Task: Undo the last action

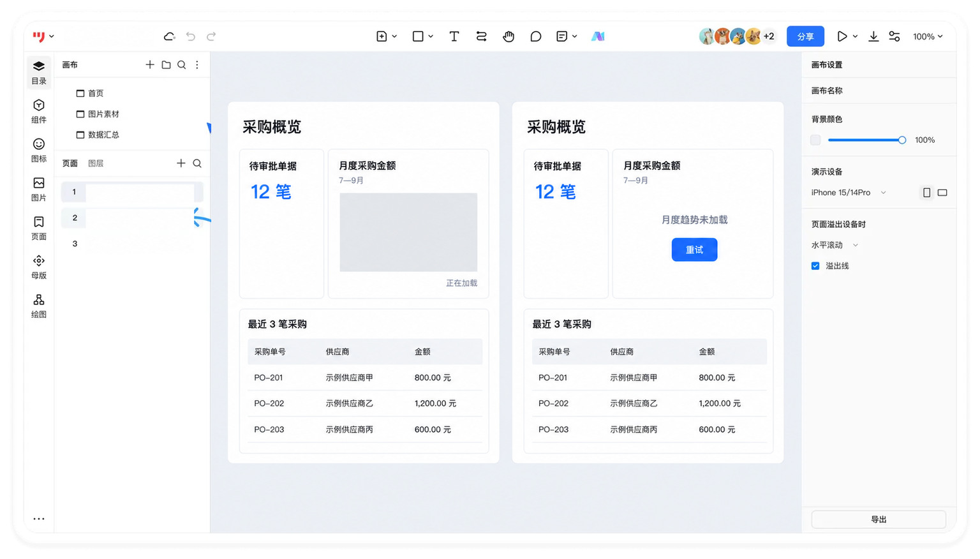Action: 191,36
